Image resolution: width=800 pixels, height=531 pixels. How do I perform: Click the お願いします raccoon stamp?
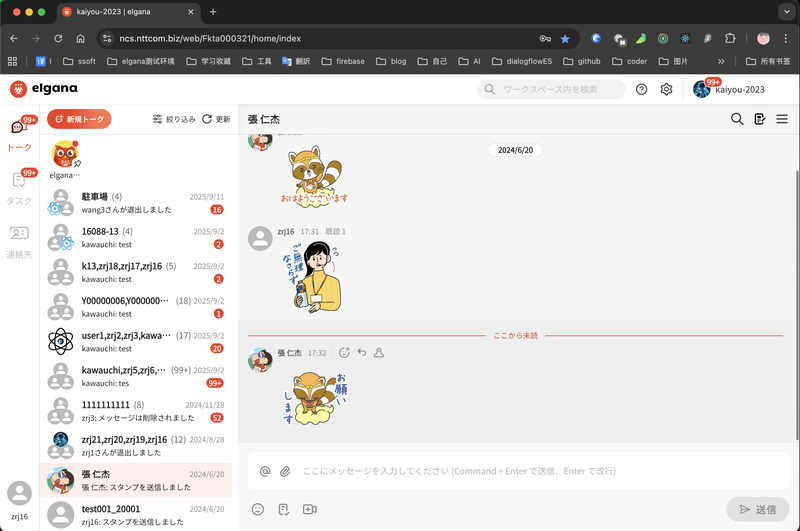314,398
